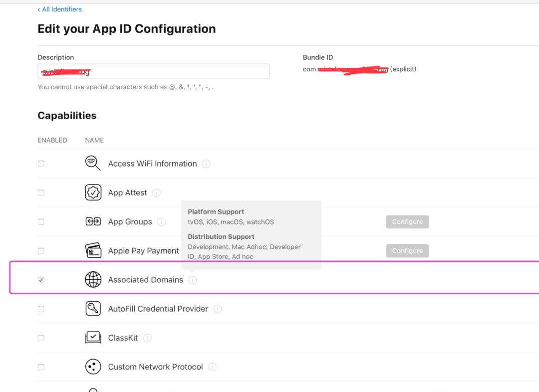Viewport: 539px width, 392px height.
Task: Click the Custom Network Protocol icon
Action: (x=93, y=367)
